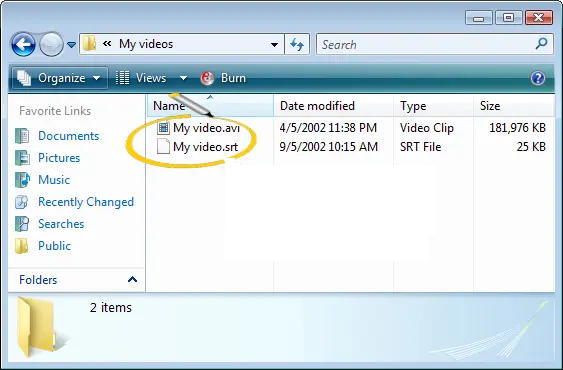This screenshot has height=370, width=563.
Task: Click the Views button
Action: (x=141, y=78)
